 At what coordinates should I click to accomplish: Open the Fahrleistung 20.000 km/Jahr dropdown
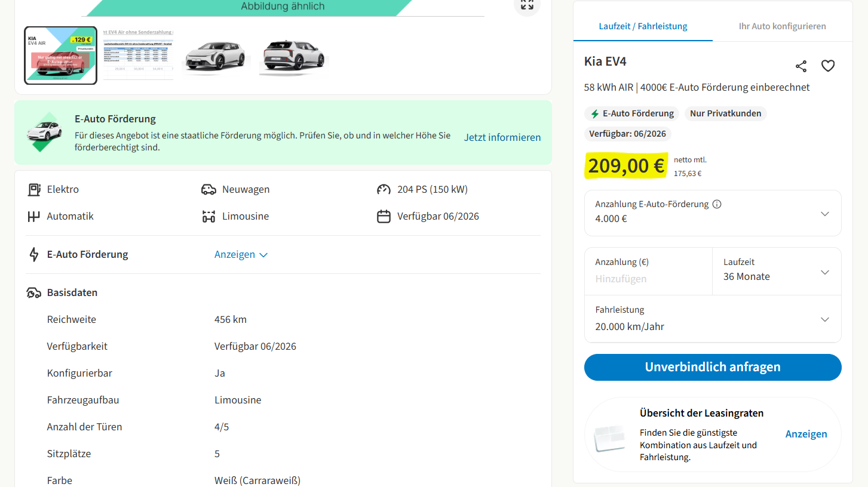[824, 319]
